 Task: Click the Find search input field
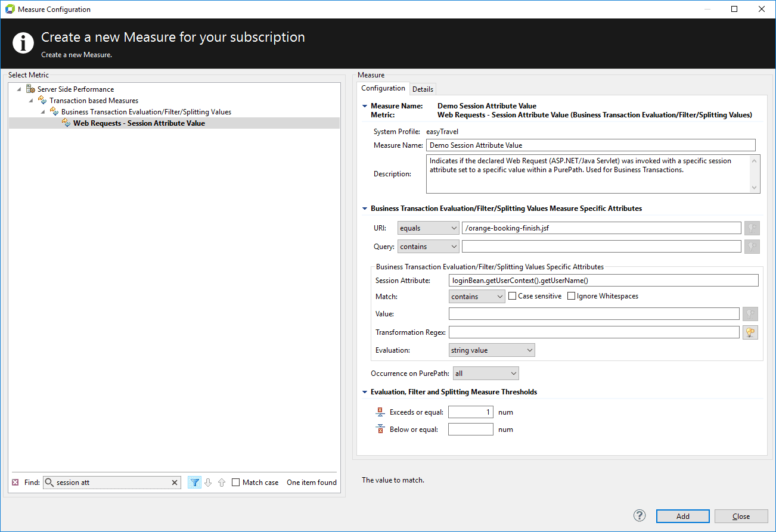113,483
